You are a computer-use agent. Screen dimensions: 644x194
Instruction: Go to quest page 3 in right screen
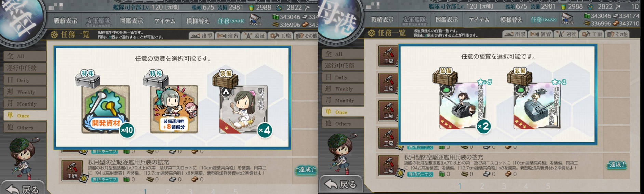pos(504,186)
